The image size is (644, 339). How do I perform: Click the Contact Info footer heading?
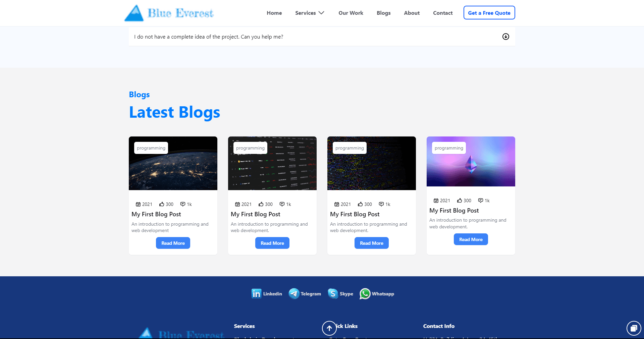[x=439, y=326]
